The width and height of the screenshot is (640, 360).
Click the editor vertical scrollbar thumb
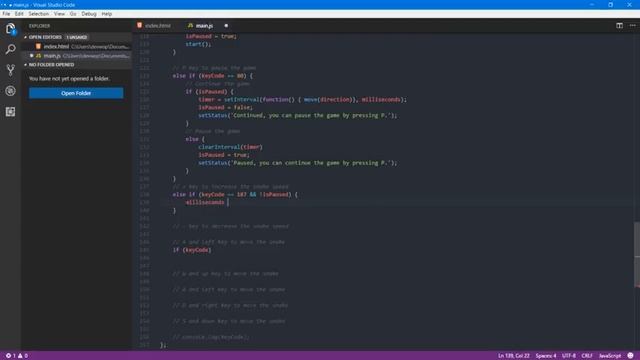pos(637,255)
